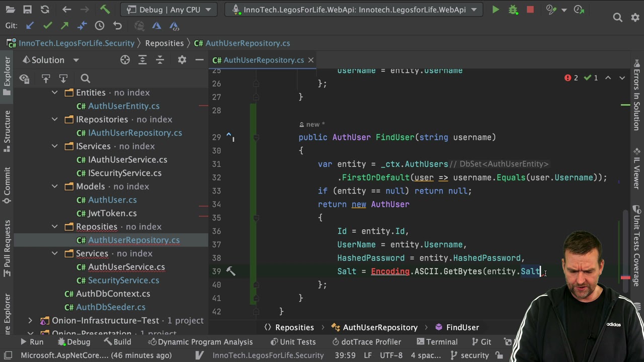The image size is (644, 362).
Task: Open Search Everywhere magnifier icon
Action: point(617,18)
